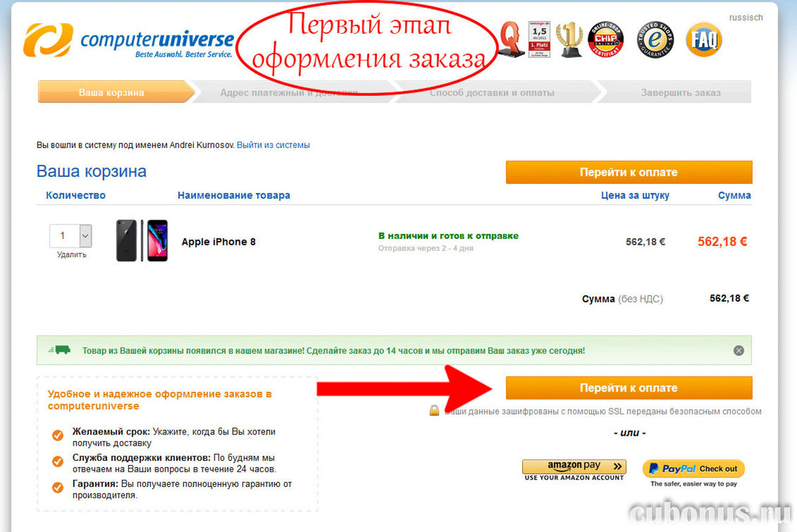Open the FAQ badge icon
797x532 pixels.
pyautogui.click(x=703, y=40)
